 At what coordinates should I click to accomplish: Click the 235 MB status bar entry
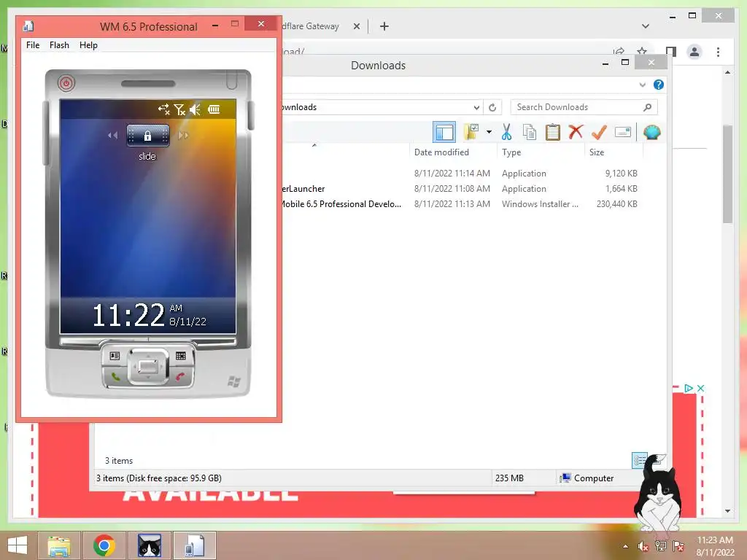pyautogui.click(x=509, y=478)
